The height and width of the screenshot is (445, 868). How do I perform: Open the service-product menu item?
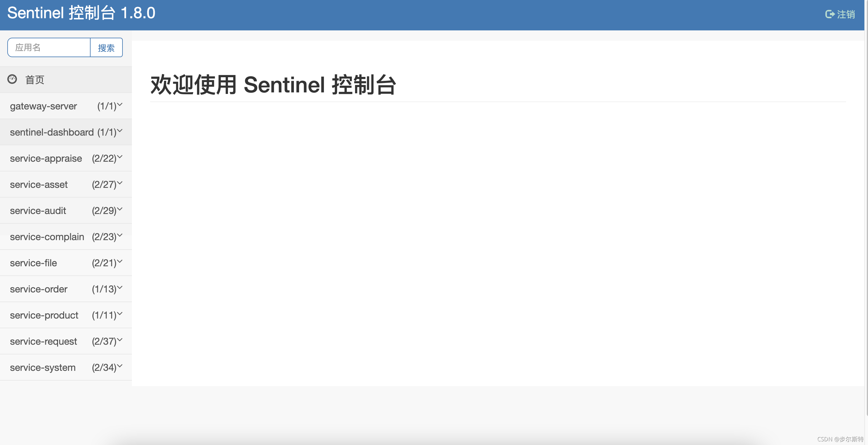44,315
